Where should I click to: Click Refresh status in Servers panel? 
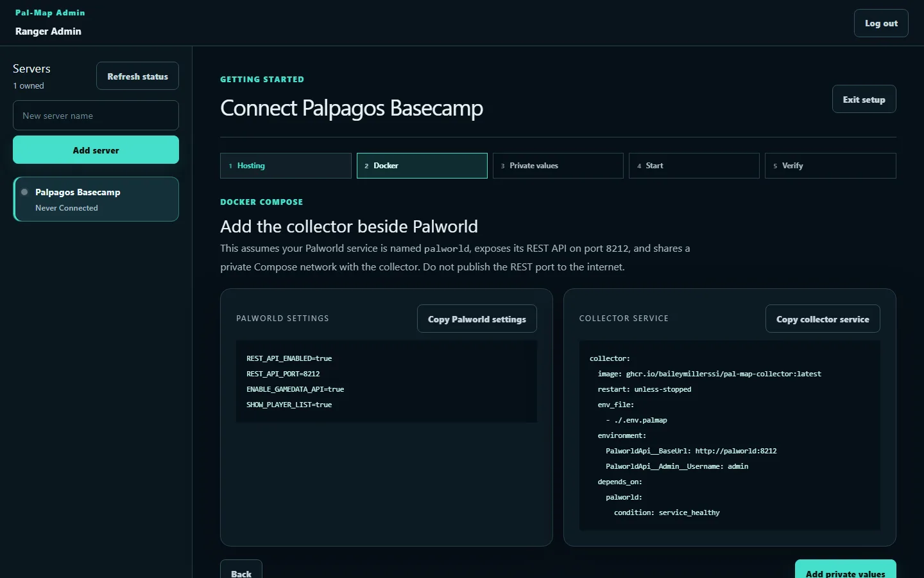coord(137,76)
